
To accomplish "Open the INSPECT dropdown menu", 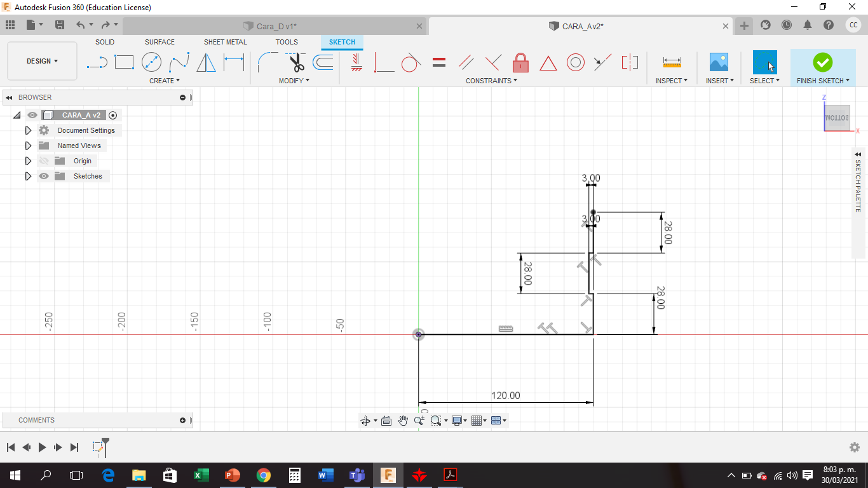I will (x=672, y=81).
